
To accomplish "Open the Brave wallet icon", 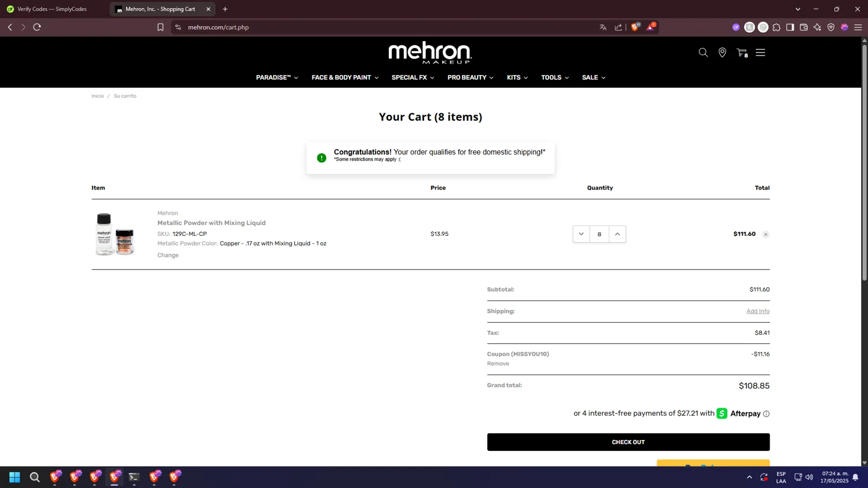I will [x=804, y=27].
